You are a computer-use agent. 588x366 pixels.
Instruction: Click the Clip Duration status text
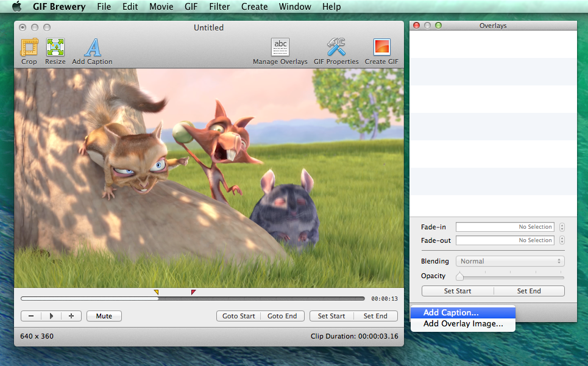tap(355, 336)
